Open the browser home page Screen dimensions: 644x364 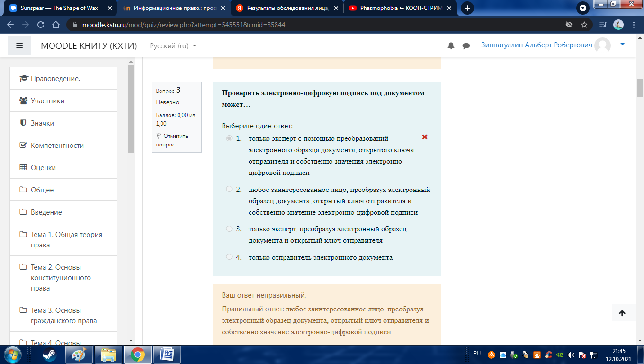click(56, 25)
